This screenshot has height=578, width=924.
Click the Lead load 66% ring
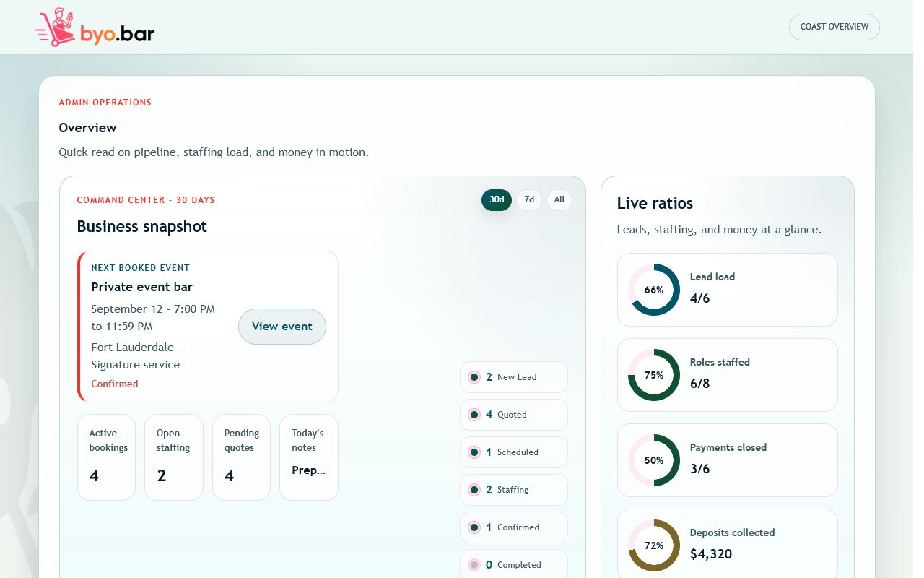pos(654,290)
